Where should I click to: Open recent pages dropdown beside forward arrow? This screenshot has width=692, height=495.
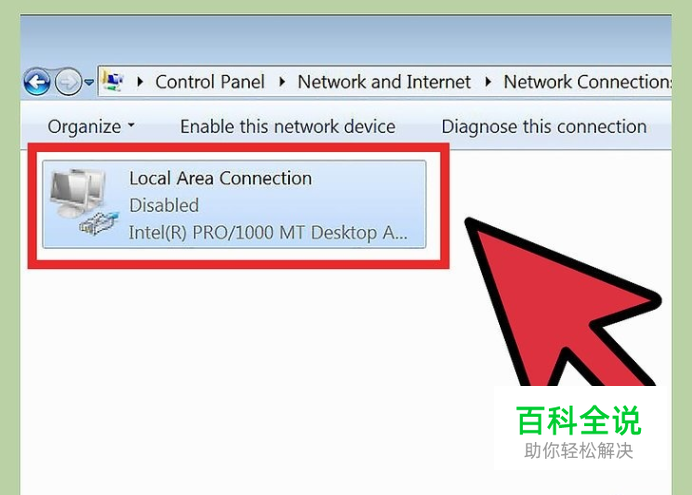point(90,82)
